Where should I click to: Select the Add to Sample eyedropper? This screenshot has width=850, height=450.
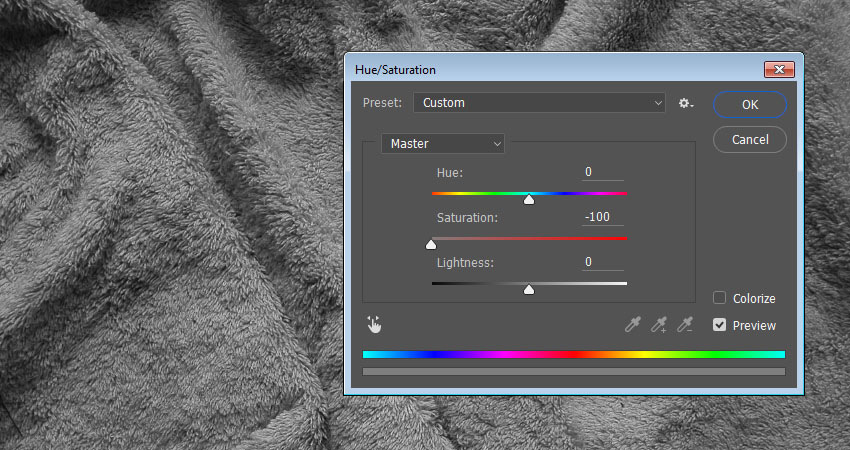click(659, 324)
